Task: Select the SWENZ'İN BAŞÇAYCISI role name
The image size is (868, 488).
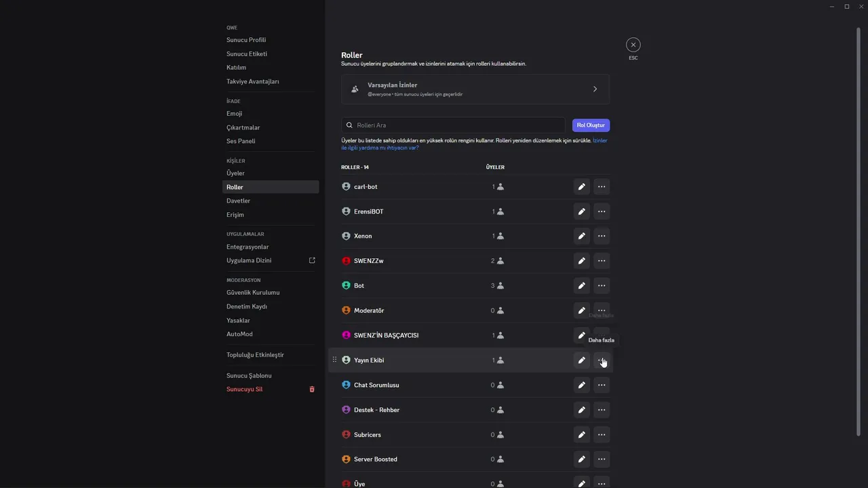Action: (386, 335)
